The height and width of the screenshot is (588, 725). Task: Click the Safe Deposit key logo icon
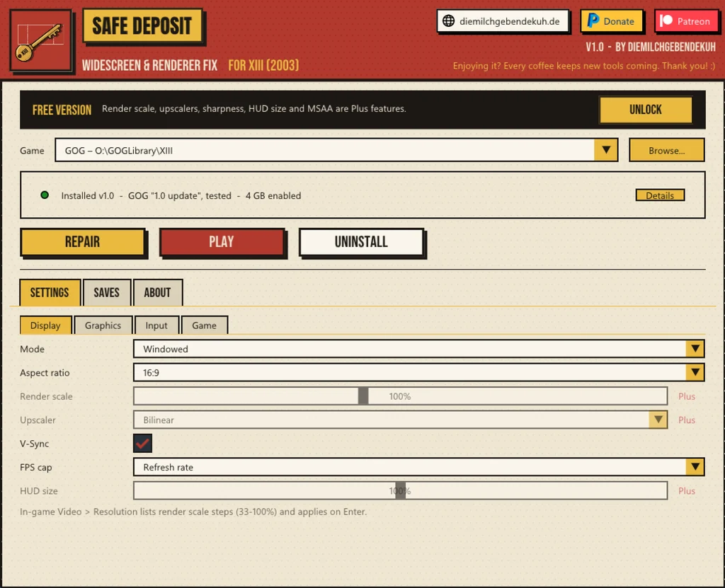coord(40,40)
